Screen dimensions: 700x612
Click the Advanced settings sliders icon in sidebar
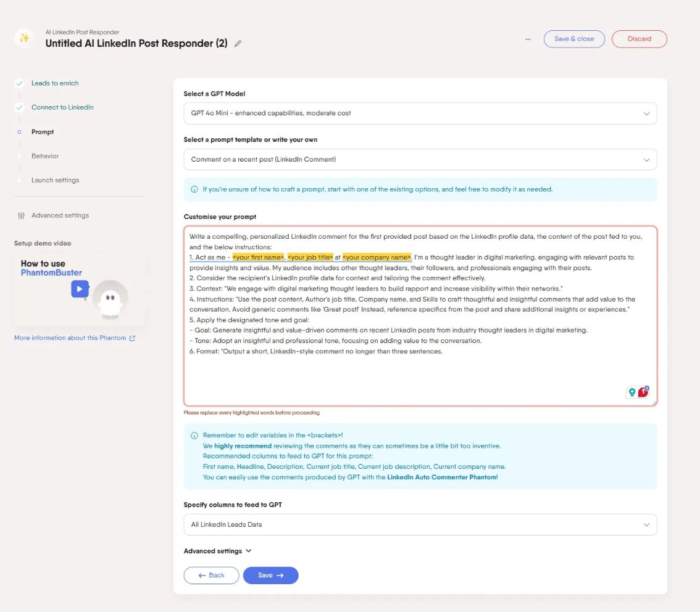click(21, 216)
